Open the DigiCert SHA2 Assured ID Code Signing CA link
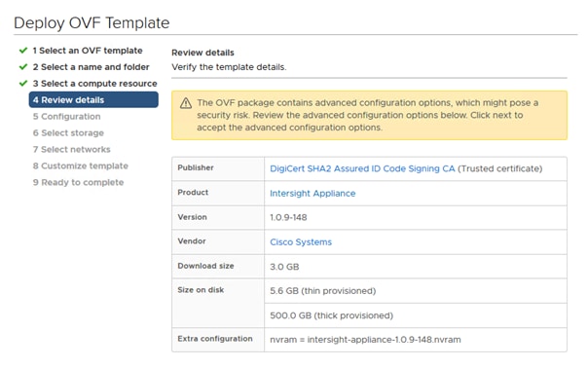 pos(362,168)
